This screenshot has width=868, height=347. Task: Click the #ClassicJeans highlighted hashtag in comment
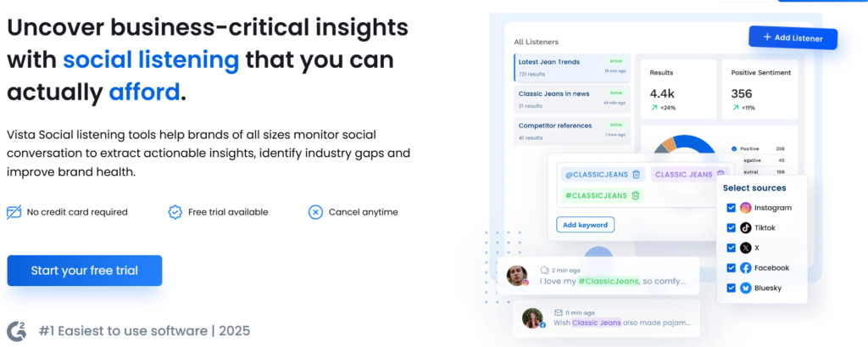click(609, 281)
